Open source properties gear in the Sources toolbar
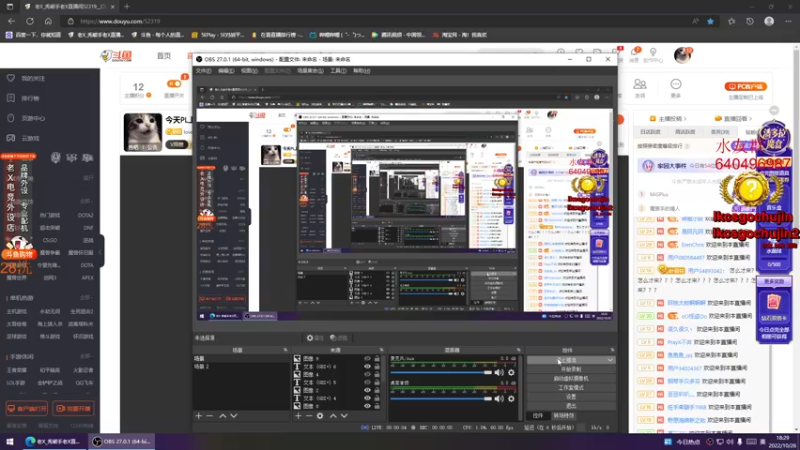Viewport: 800px width, 450px height. [320, 416]
